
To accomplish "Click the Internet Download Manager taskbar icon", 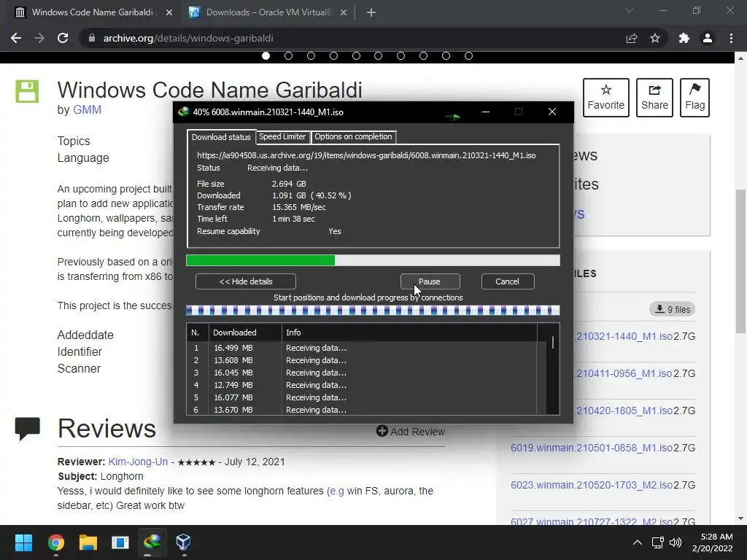I will coord(152,542).
